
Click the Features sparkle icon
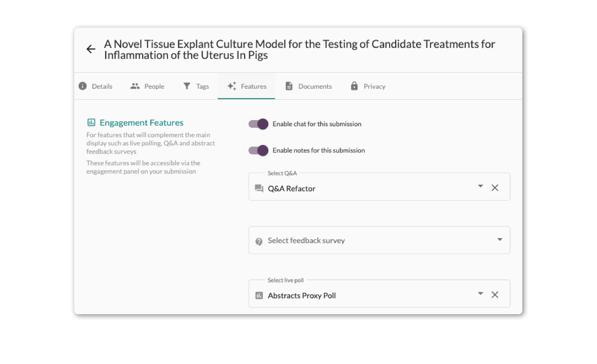pos(232,86)
